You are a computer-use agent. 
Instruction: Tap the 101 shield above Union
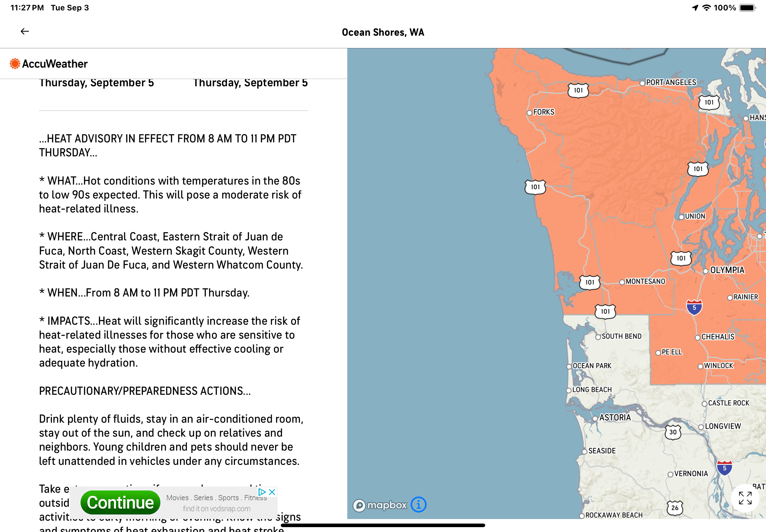(x=698, y=169)
